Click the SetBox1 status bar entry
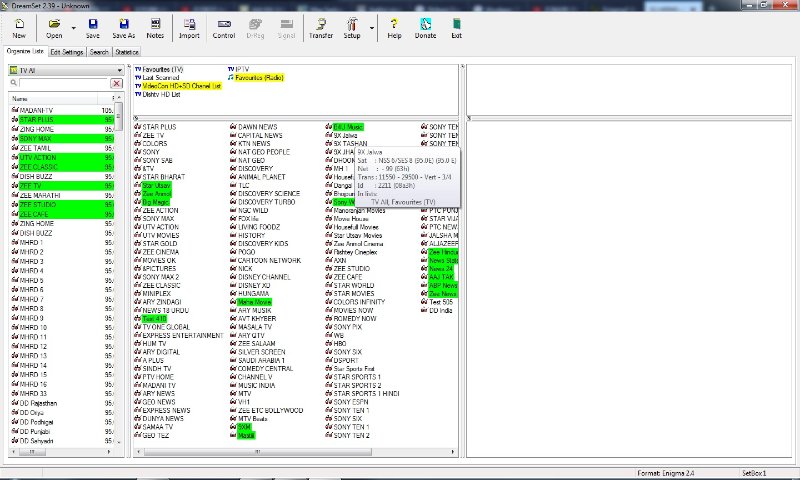This screenshot has width=800, height=480. (754, 473)
